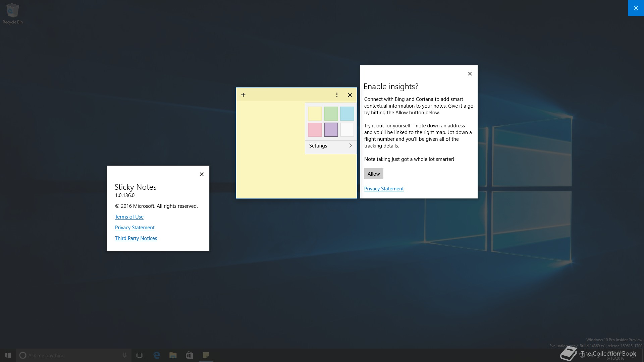The height and width of the screenshot is (362, 644).
Task: Open the Windows Store taskbar icon
Action: (x=189, y=355)
